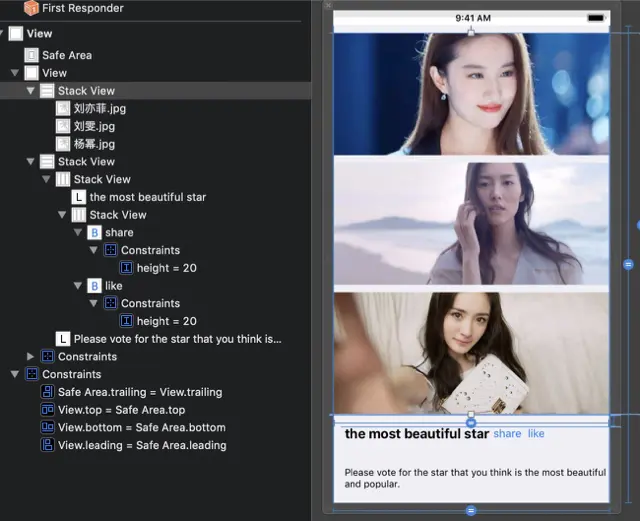Screen dimensions: 640x521
Task: Collapse the highlighted Stack View disclosure triangle
Action: [x=31, y=91]
